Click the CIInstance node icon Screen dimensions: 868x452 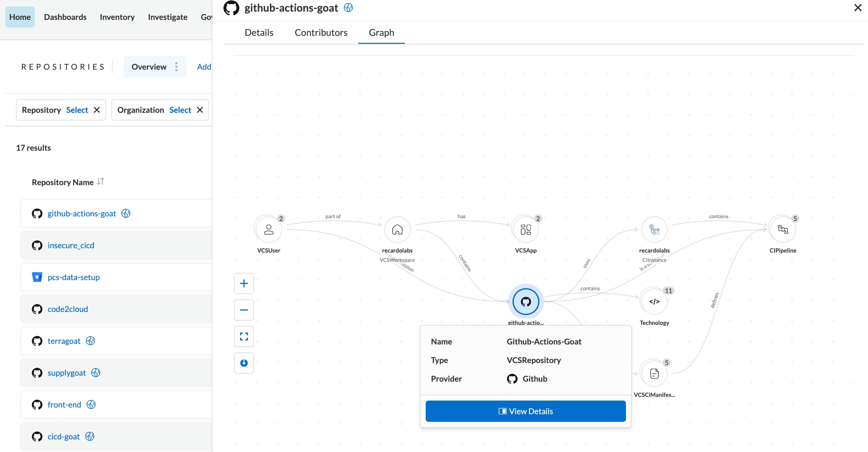654,229
